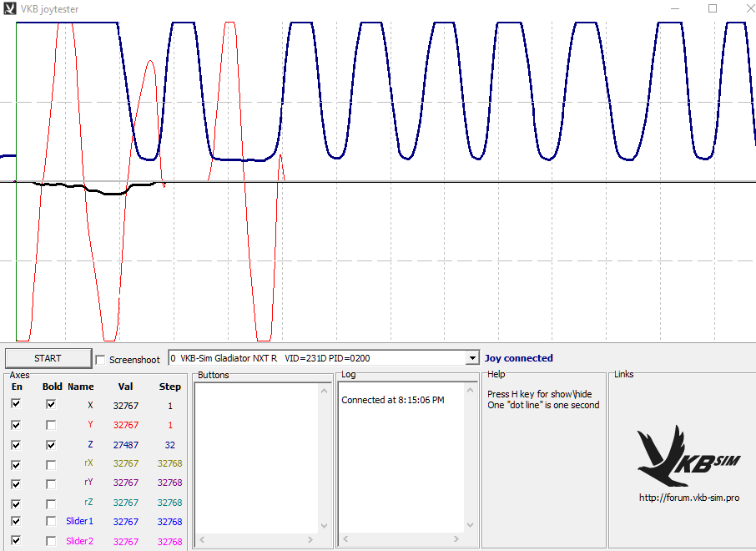Click Buttons list scroll left arrow
This screenshot has height=551, width=756.
(202, 539)
